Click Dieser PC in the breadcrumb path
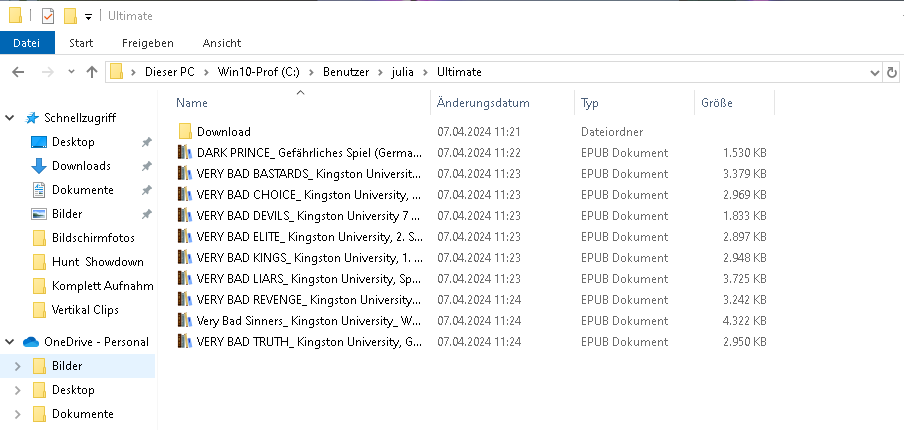This screenshot has width=904, height=430. tap(170, 72)
